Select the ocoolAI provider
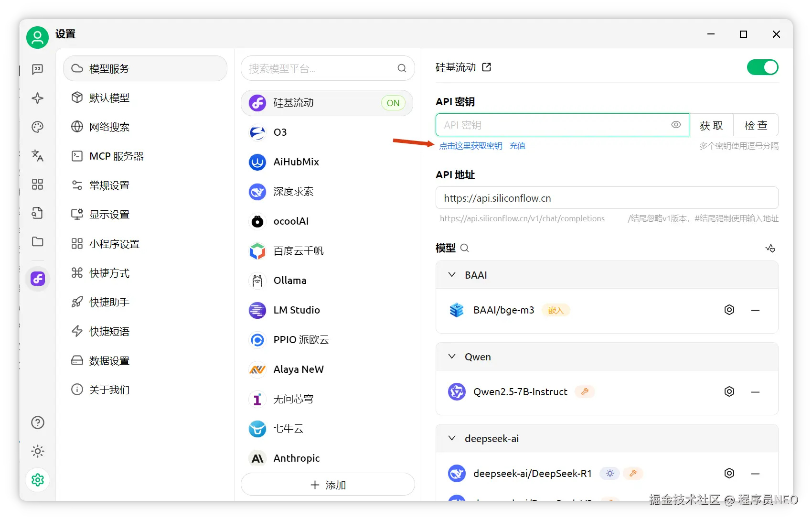The width and height of the screenshot is (812, 520). tap(327, 221)
